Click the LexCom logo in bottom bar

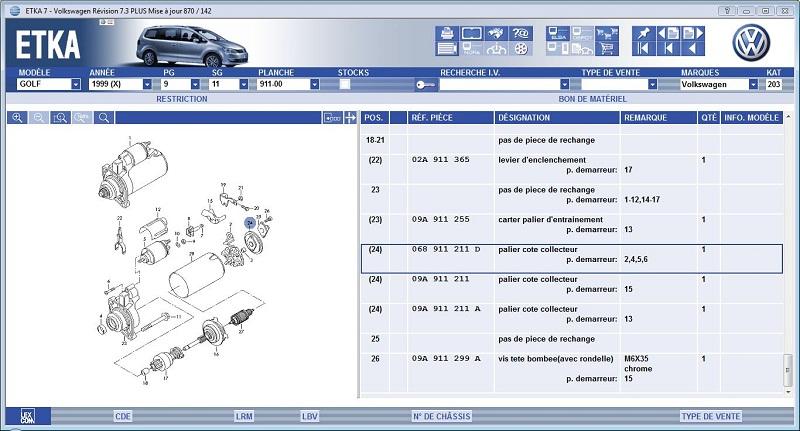point(28,416)
